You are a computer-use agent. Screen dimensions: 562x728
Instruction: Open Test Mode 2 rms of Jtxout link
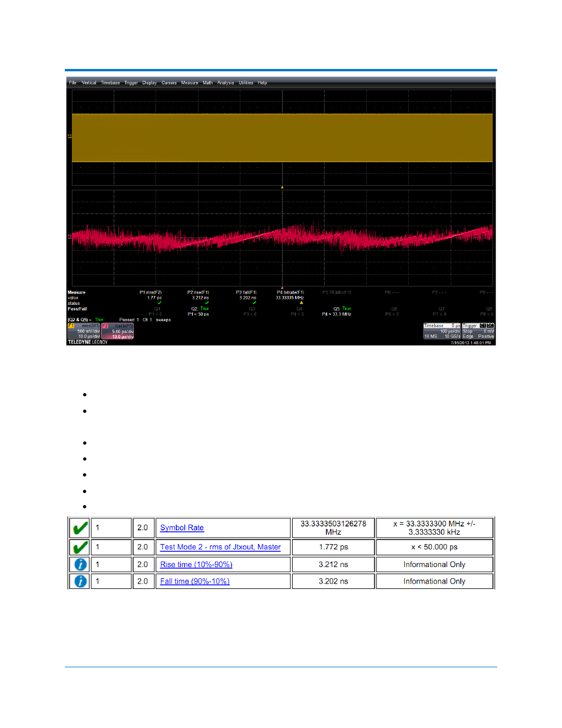[x=220, y=547]
